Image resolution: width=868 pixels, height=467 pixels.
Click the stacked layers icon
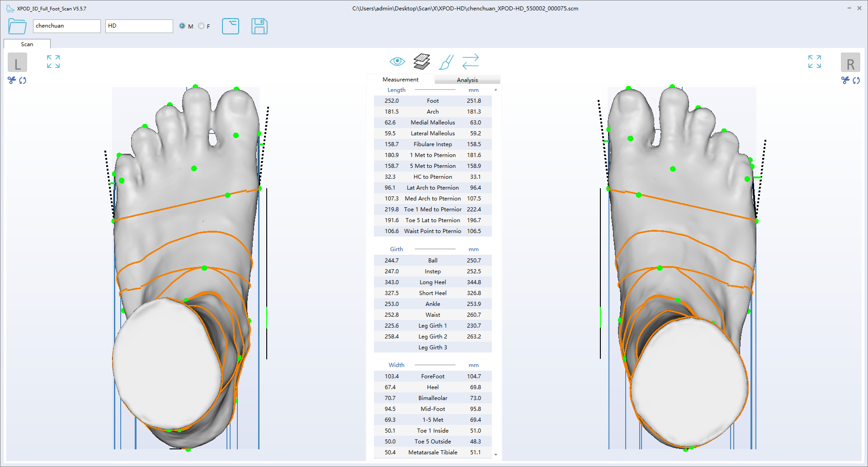(421, 61)
